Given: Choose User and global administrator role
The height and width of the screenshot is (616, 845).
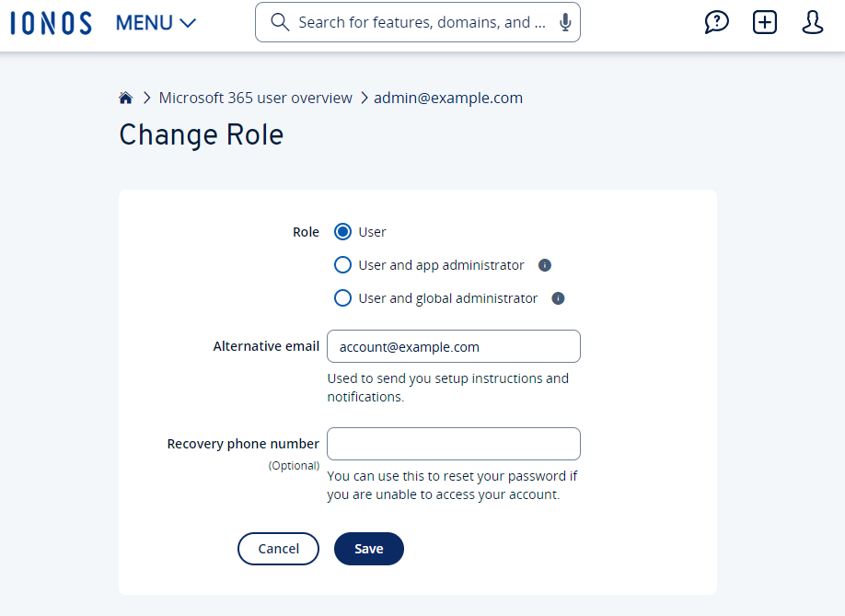Looking at the screenshot, I should click(342, 298).
